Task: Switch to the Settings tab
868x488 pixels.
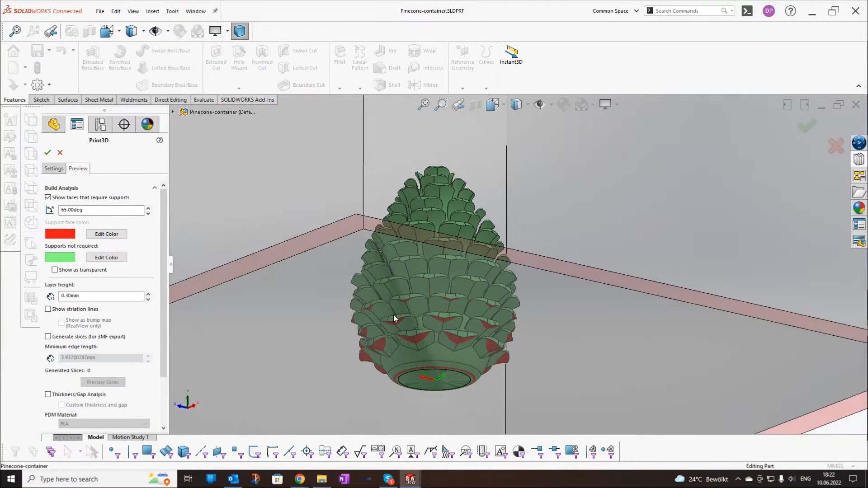Action: [x=54, y=168]
